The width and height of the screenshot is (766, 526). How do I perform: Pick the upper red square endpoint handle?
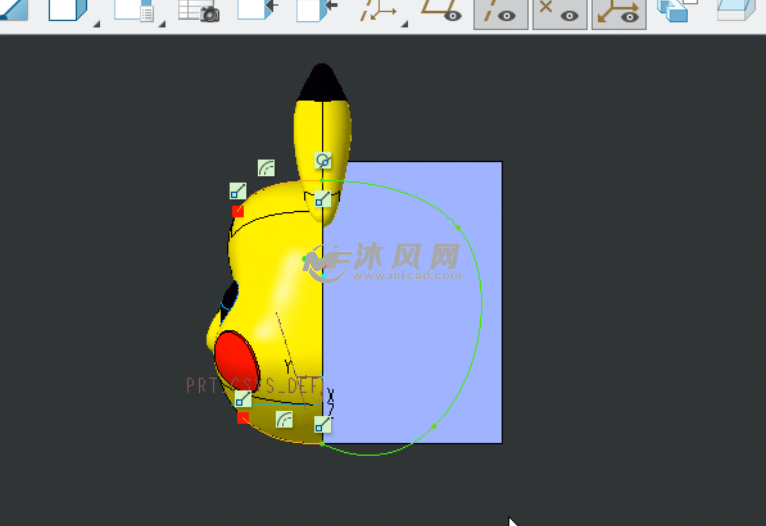click(238, 211)
